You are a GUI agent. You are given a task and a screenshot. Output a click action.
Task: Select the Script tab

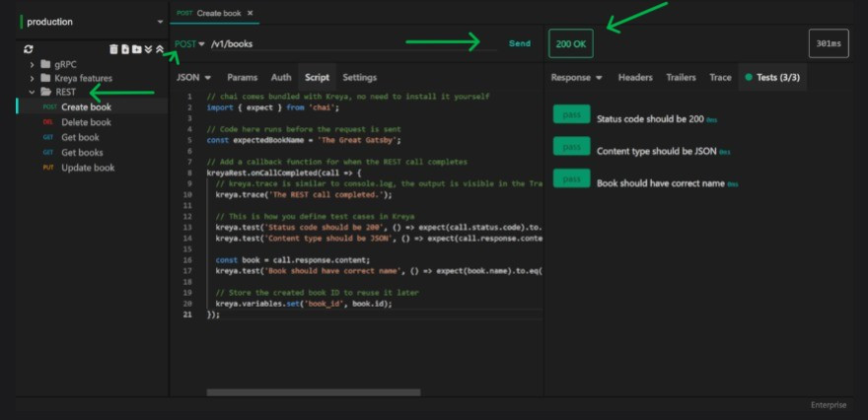click(x=318, y=78)
